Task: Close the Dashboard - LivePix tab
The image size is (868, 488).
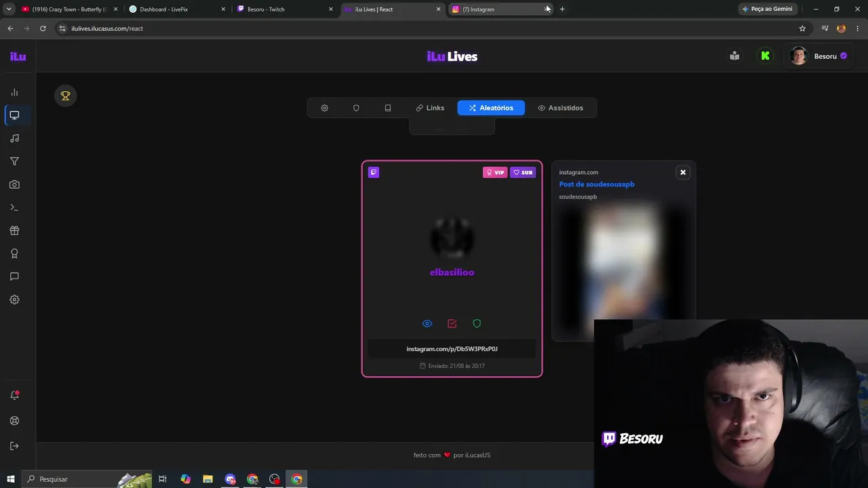Action: click(223, 9)
